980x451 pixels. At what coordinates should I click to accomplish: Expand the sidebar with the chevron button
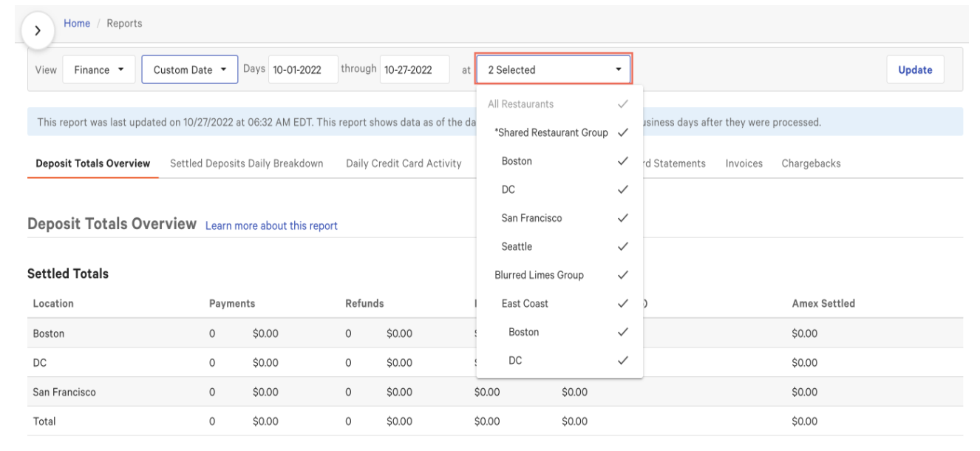tap(38, 33)
